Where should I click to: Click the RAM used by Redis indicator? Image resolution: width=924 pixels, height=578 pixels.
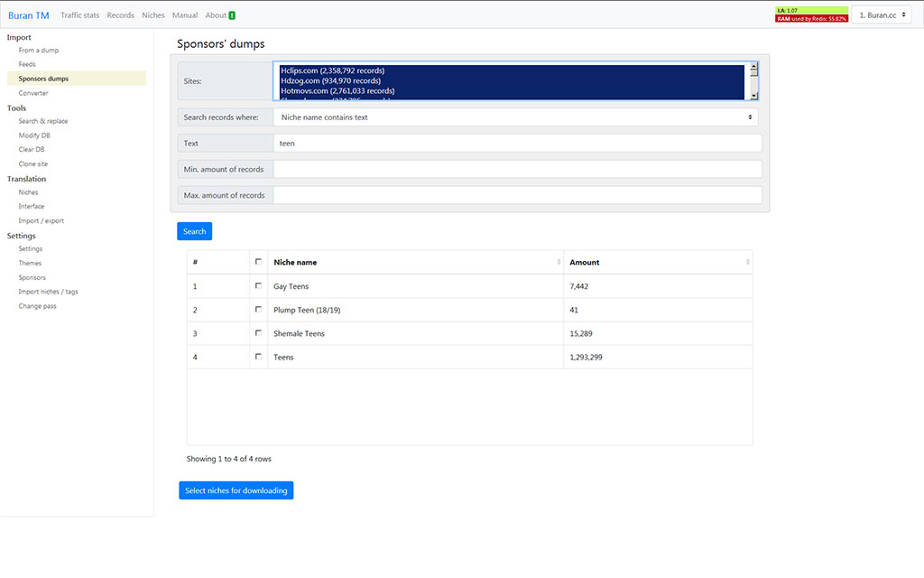pos(811,19)
